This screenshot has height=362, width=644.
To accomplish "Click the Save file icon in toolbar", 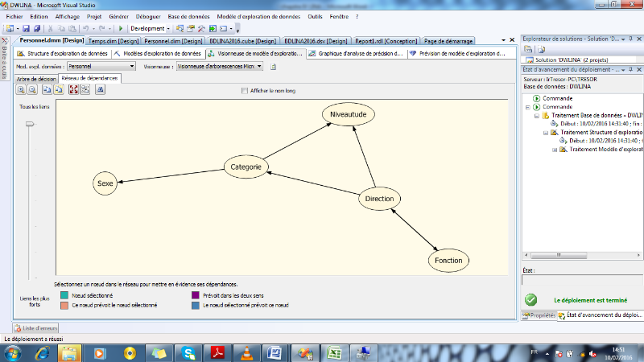I will [x=26, y=28].
